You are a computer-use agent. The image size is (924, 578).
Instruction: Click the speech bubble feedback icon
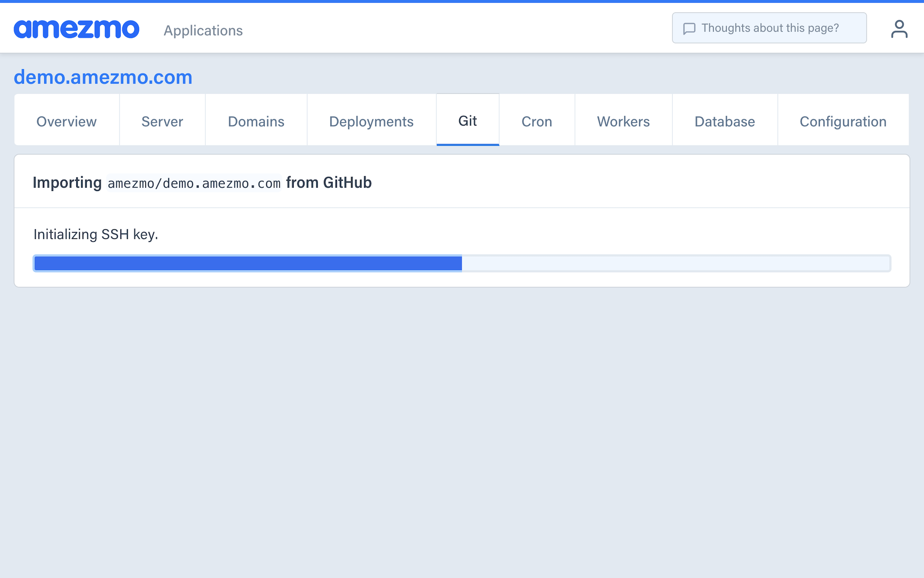pos(689,28)
